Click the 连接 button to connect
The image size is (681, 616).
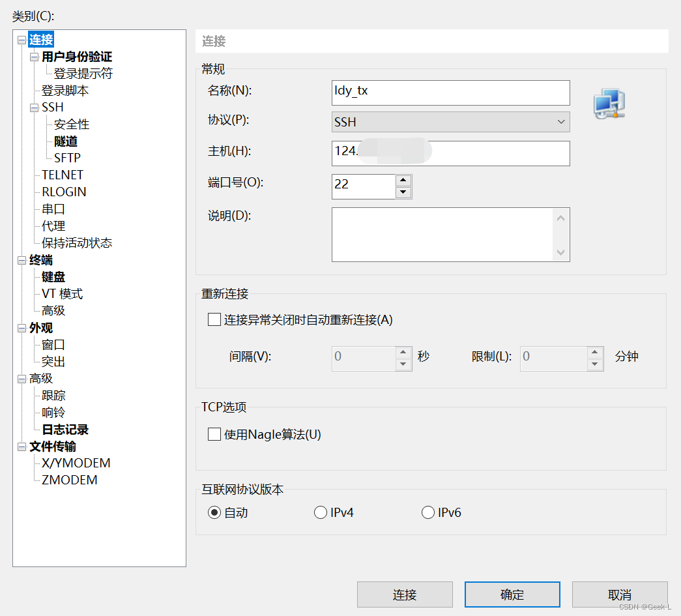point(404,594)
